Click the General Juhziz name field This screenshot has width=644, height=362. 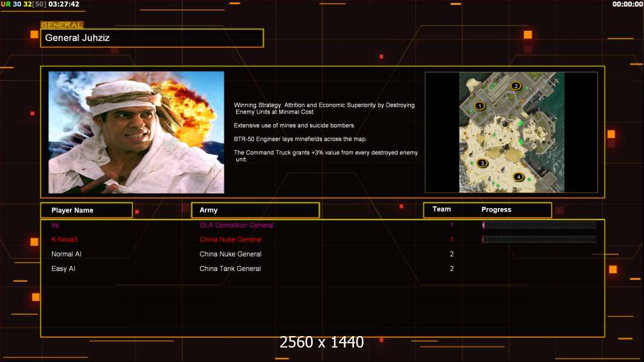(x=152, y=38)
